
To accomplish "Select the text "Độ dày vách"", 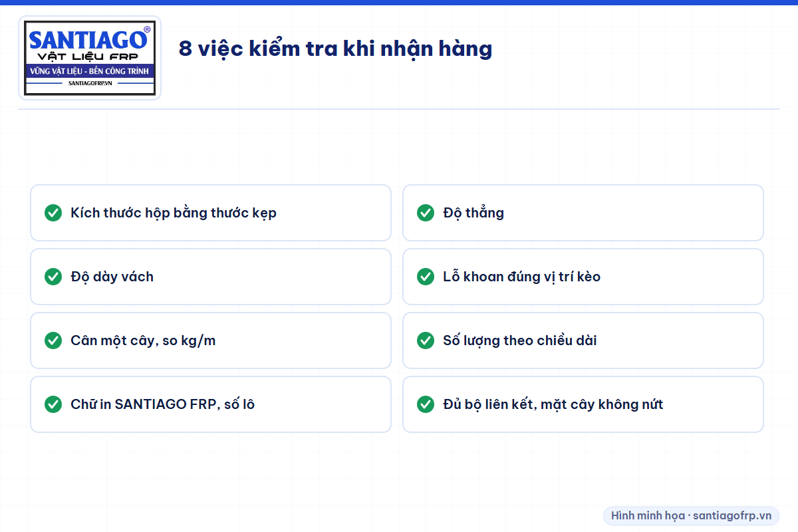I will point(112,277).
